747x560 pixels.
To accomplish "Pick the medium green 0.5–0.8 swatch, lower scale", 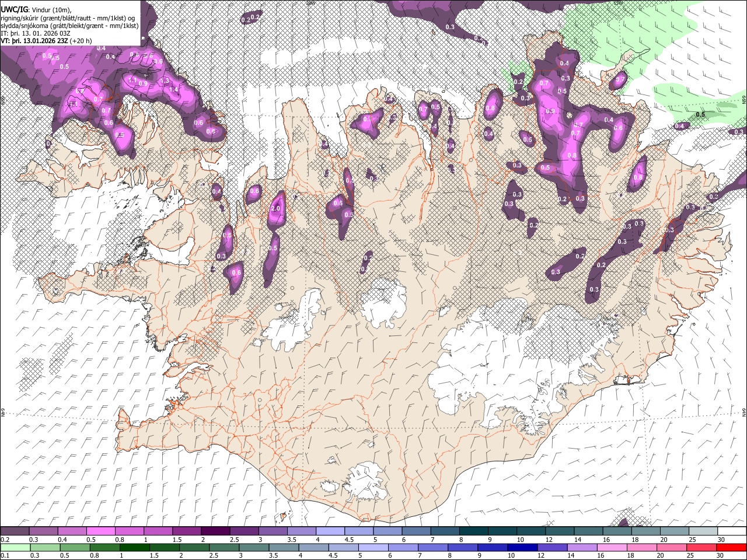I will pos(75,548).
